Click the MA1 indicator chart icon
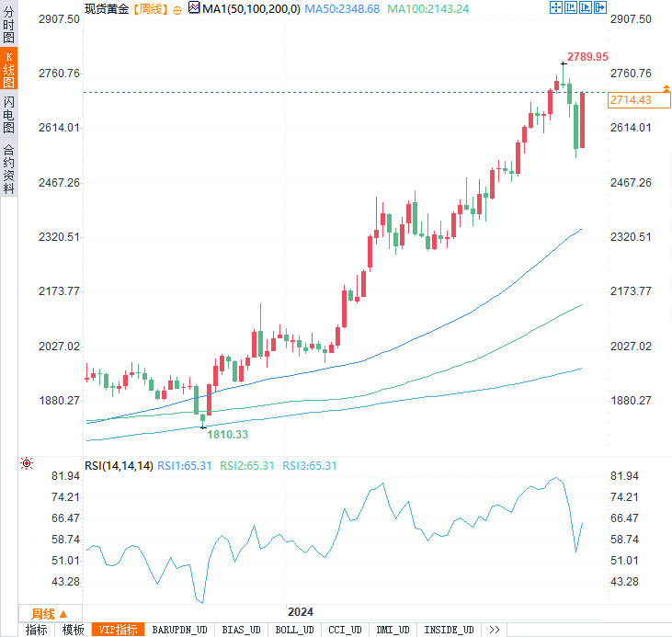672x637 pixels. pos(193,8)
